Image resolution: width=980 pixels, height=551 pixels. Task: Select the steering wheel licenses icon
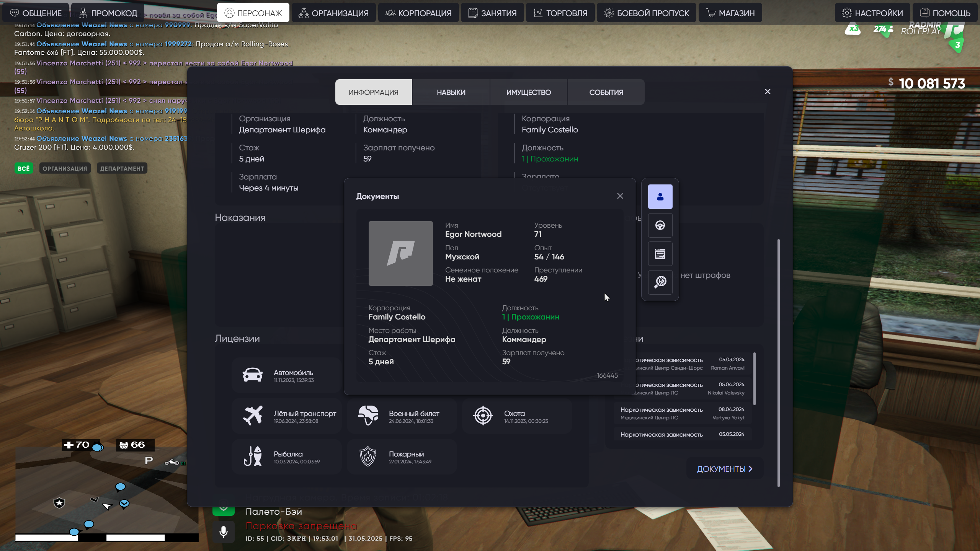pos(660,225)
